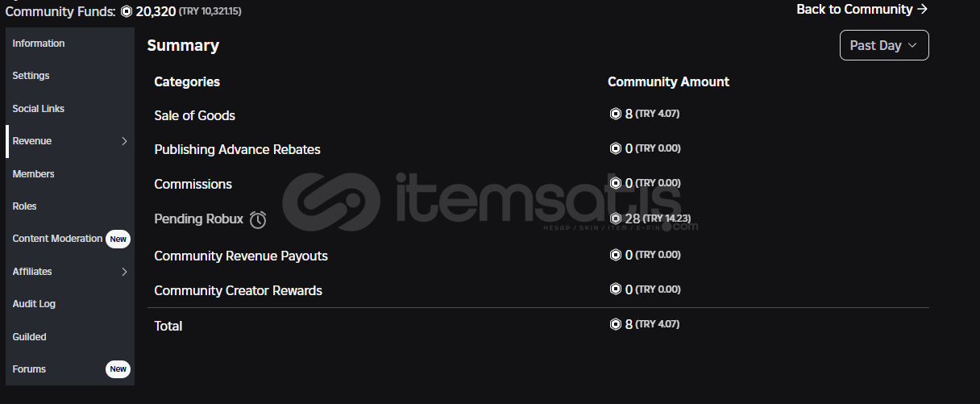Click the Robux icon in the Commissions row
Image resolution: width=980 pixels, height=404 pixels.
[x=616, y=184]
